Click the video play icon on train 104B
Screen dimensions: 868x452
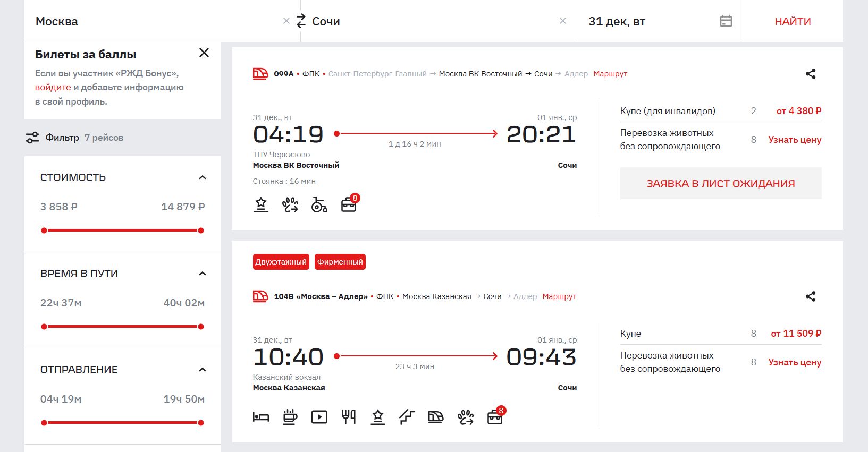tap(319, 417)
